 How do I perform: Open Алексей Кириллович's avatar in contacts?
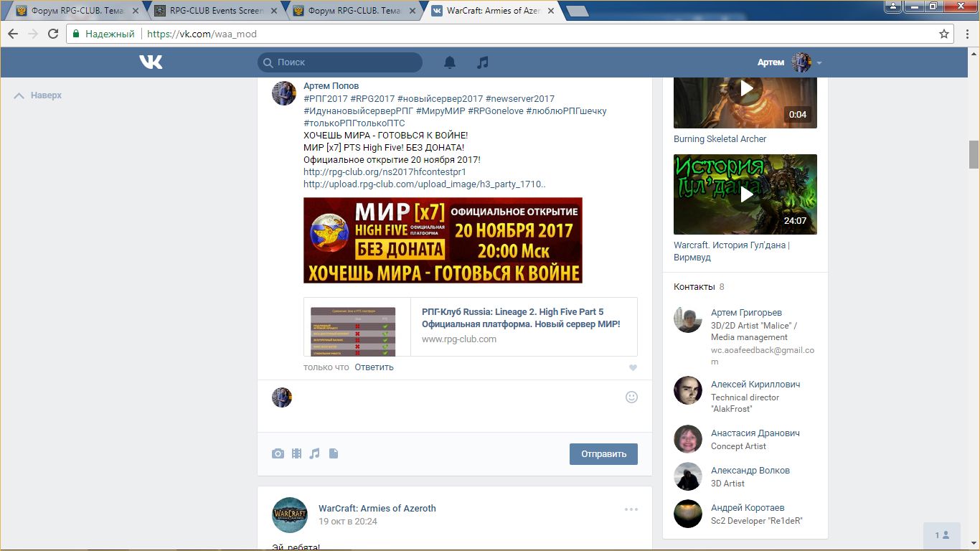click(x=688, y=390)
